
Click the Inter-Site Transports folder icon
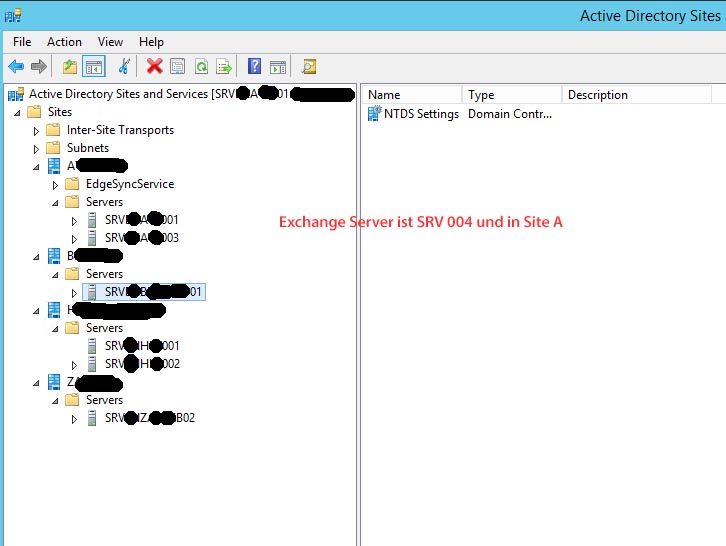53,130
